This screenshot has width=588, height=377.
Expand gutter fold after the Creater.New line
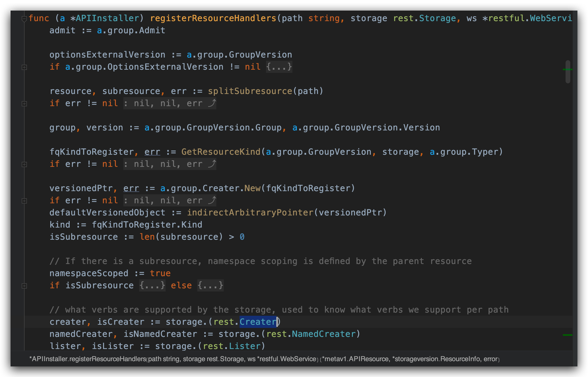pos(24,201)
